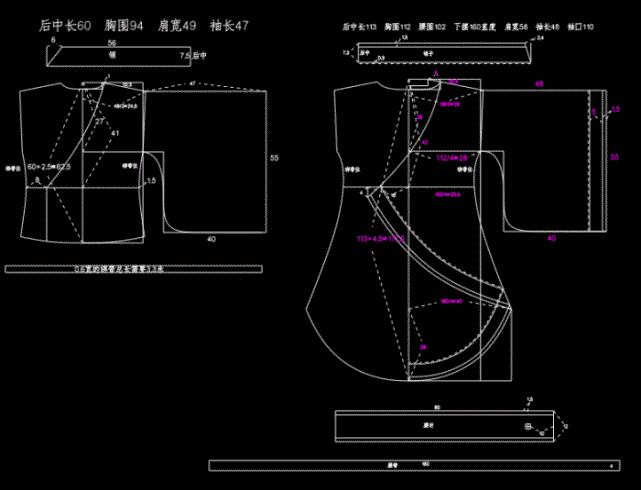The height and width of the screenshot is (490, 641).
Task: Select the magenta 48 sleeve length label
Action: click(539, 84)
